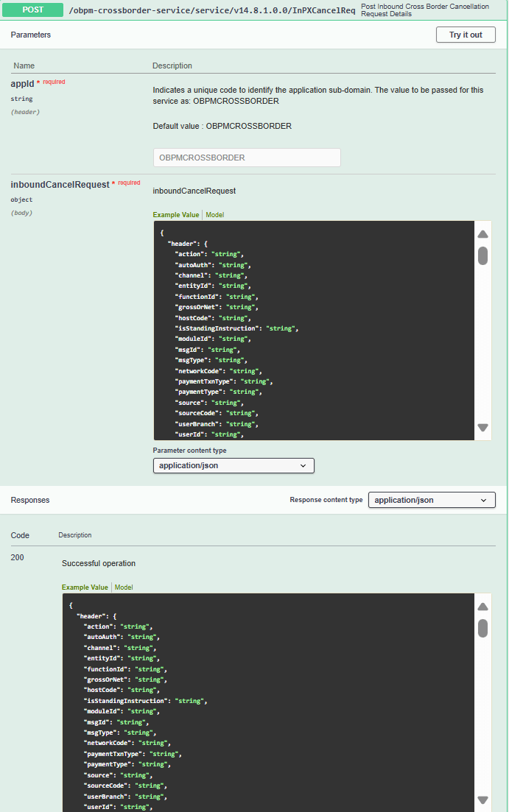Click the InPXCancelReq endpoint path
Image resolution: width=509 pixels, height=812 pixels.
[212, 10]
